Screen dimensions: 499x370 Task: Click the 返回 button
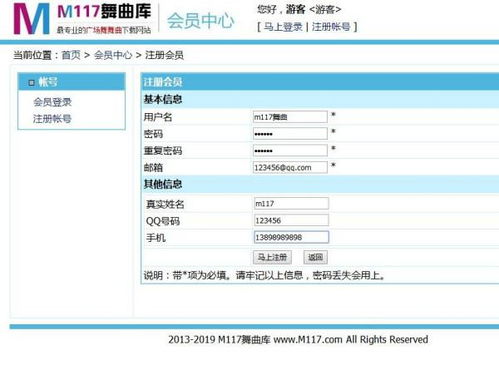pos(315,257)
